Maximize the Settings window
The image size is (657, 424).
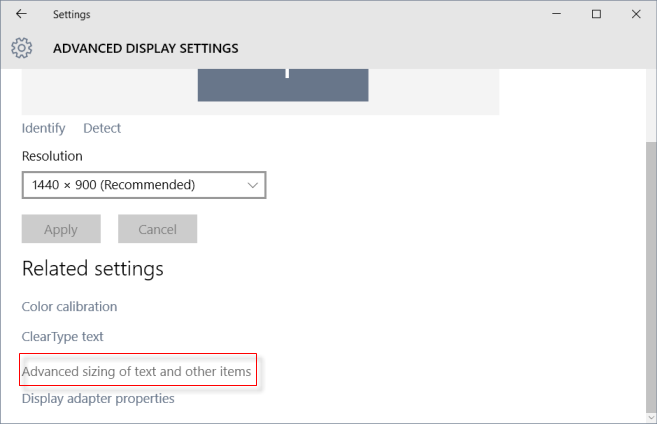click(596, 14)
